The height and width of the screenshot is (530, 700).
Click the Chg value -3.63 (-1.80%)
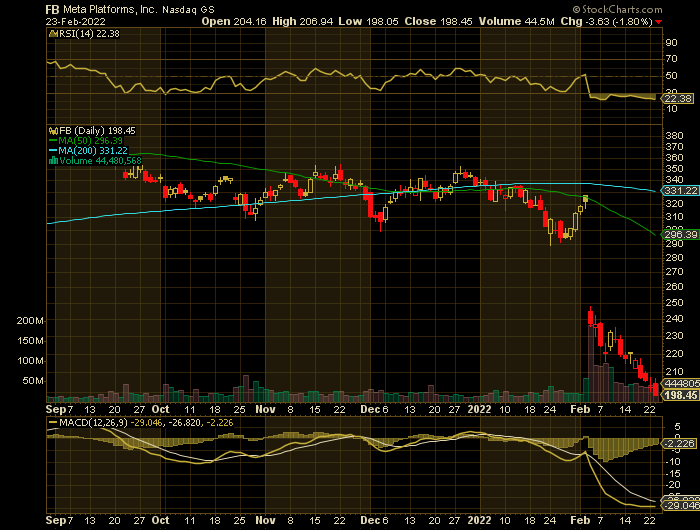coord(617,21)
